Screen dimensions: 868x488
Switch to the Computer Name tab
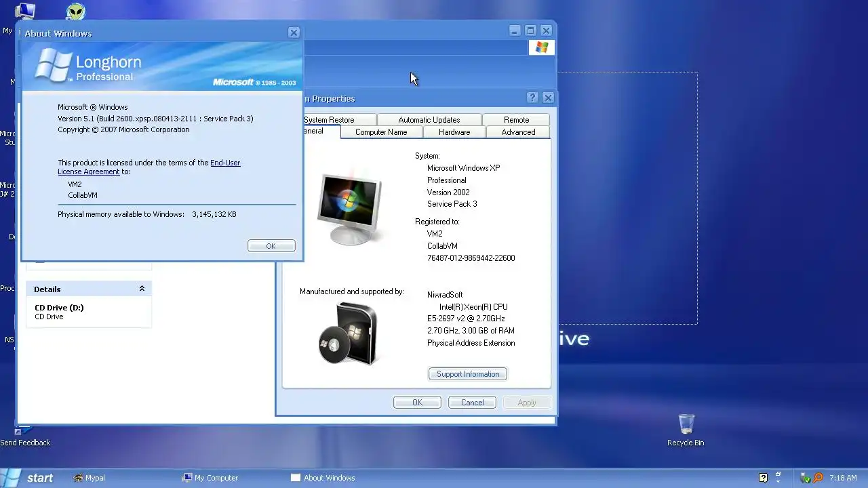[x=381, y=132]
